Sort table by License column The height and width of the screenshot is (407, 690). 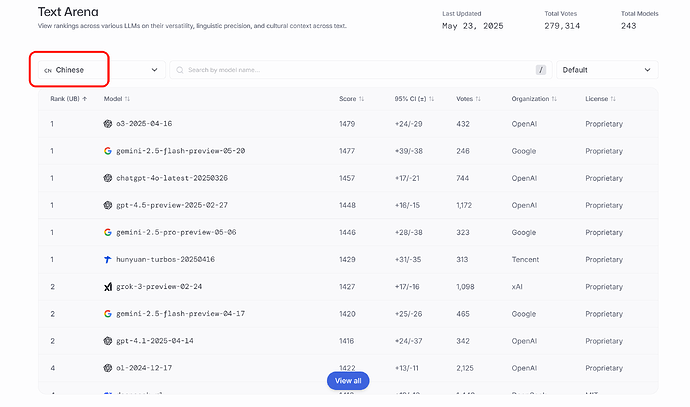(x=600, y=99)
